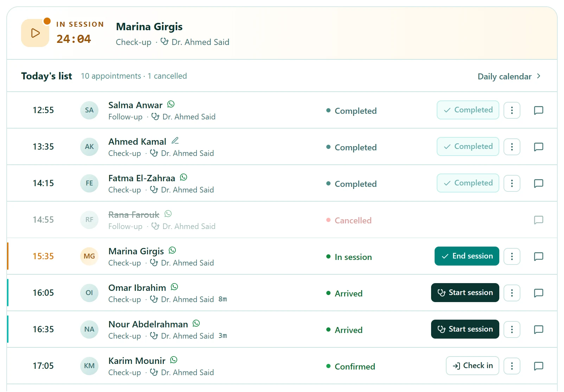564x392 pixels.
Task: Click the Cancelled status label
Action: point(353,221)
